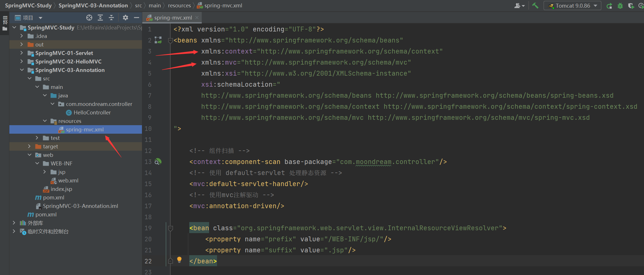The width and height of the screenshot is (644, 275).
Task: Click mvc:annotation-driven tag in editor
Action: pyautogui.click(x=237, y=206)
